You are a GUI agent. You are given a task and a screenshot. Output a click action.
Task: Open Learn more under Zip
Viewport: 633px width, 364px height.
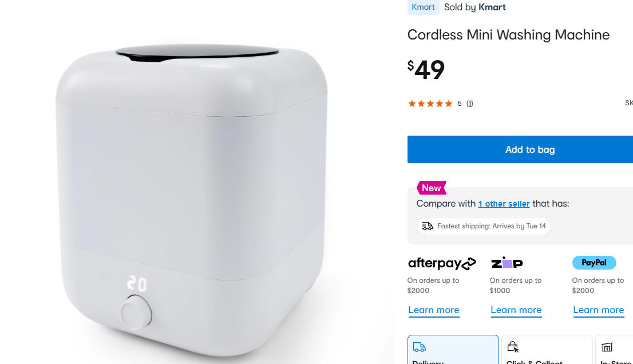coord(516,310)
